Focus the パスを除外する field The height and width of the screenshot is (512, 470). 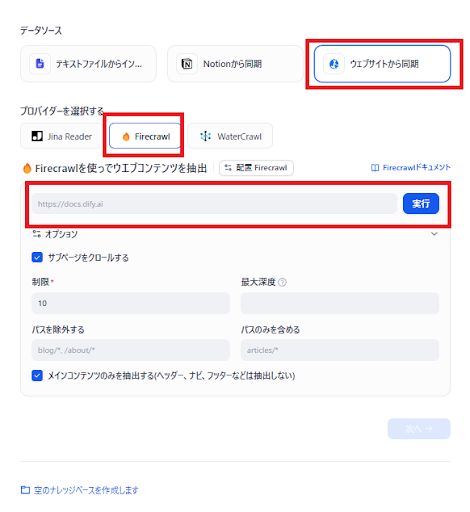[131, 350]
